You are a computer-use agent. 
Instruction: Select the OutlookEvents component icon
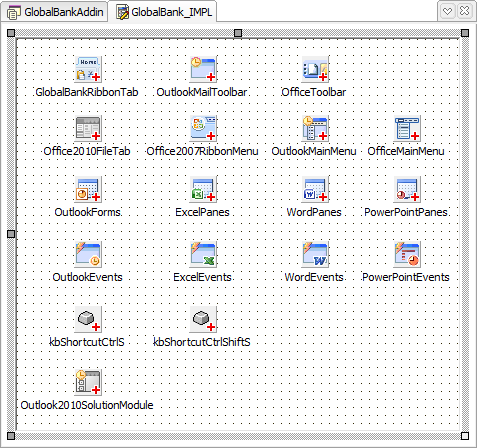pyautogui.click(x=88, y=254)
